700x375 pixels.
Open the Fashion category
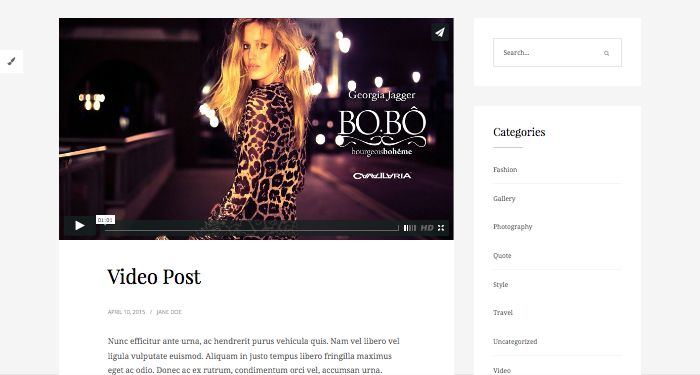(x=505, y=170)
